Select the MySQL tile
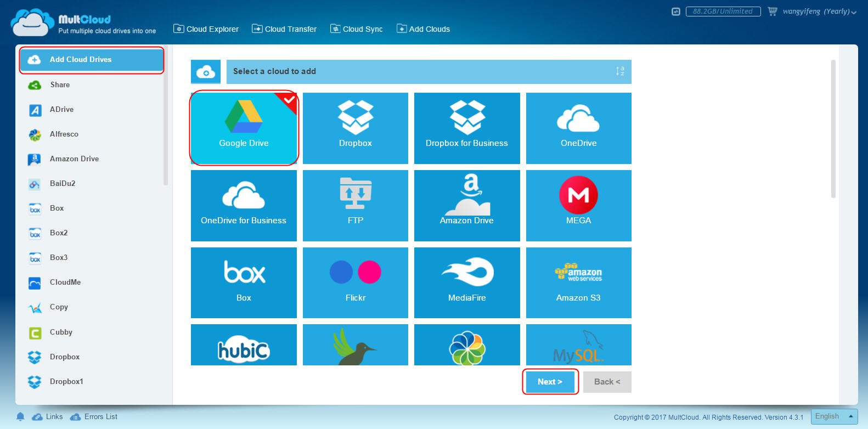The width and height of the screenshot is (868, 429). (x=579, y=345)
